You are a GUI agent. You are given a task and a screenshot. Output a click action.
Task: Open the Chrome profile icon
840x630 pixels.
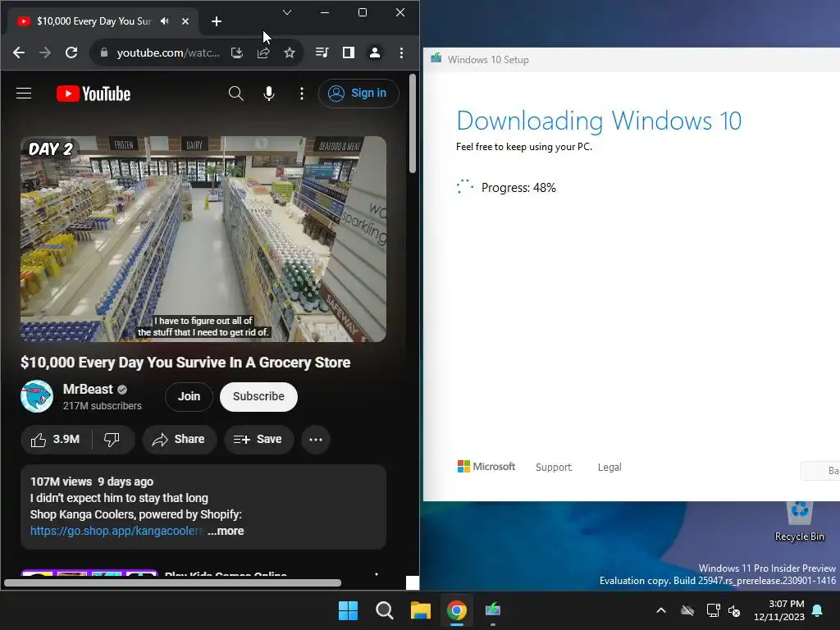click(x=375, y=52)
